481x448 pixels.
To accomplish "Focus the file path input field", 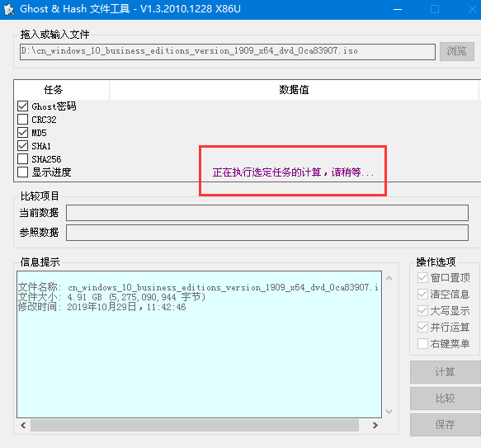I will pos(228,51).
